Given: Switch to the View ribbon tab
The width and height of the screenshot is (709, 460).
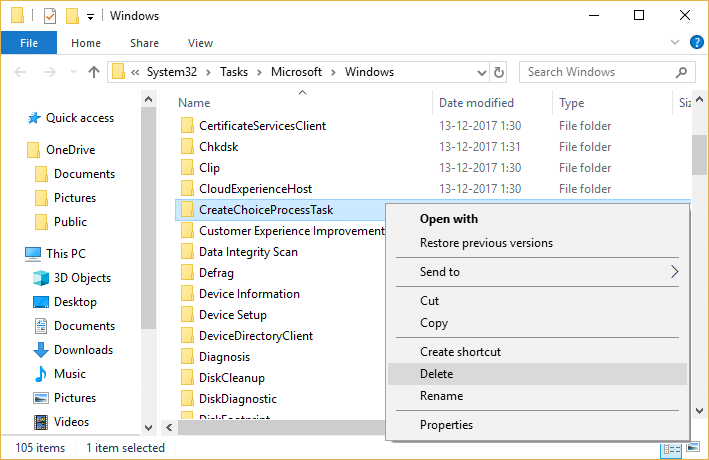Looking at the screenshot, I should 200,43.
